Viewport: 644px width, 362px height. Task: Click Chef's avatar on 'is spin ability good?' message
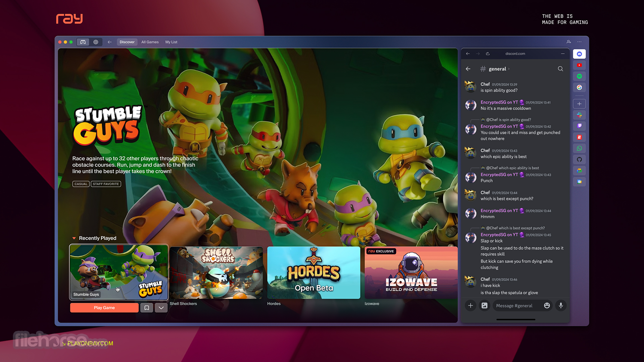pos(471,87)
